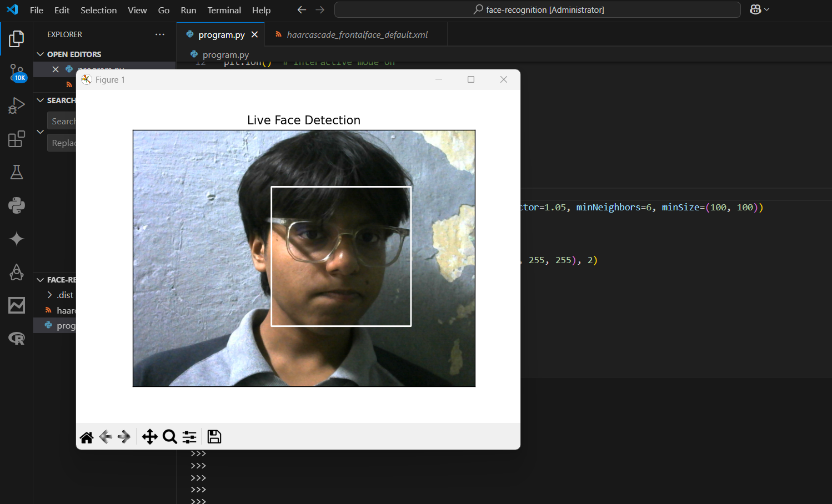The image size is (832, 504).
Task: Open the Source Control view showing 10K changes
Action: pos(16,72)
